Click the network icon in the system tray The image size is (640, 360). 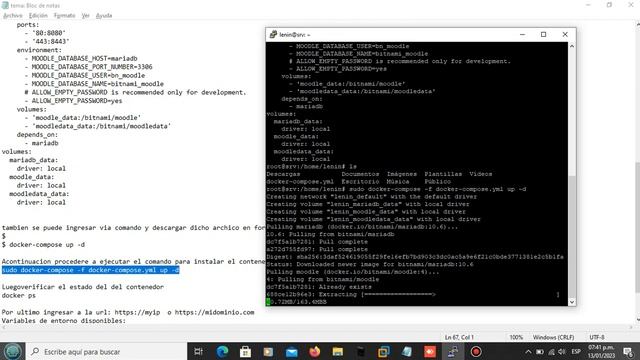click(x=551, y=352)
